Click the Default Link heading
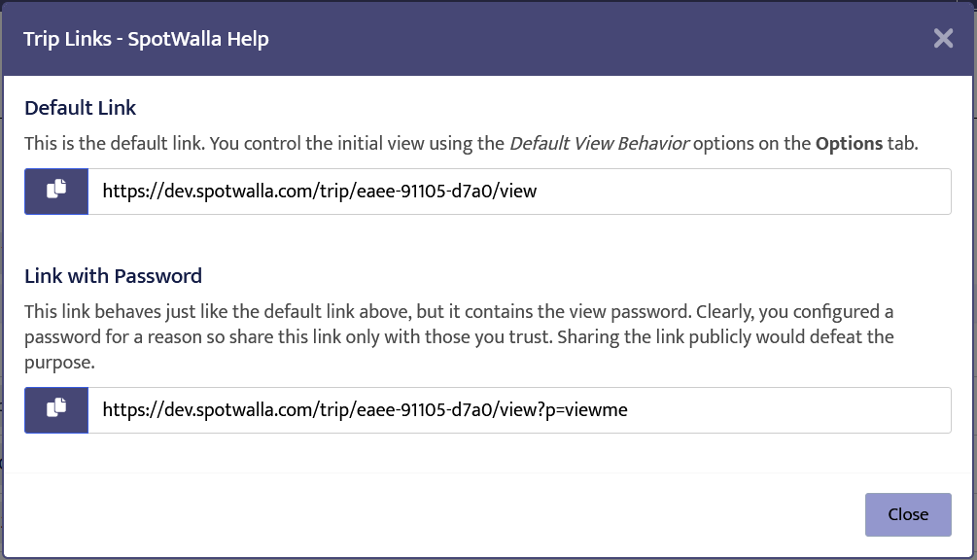 pos(81,108)
